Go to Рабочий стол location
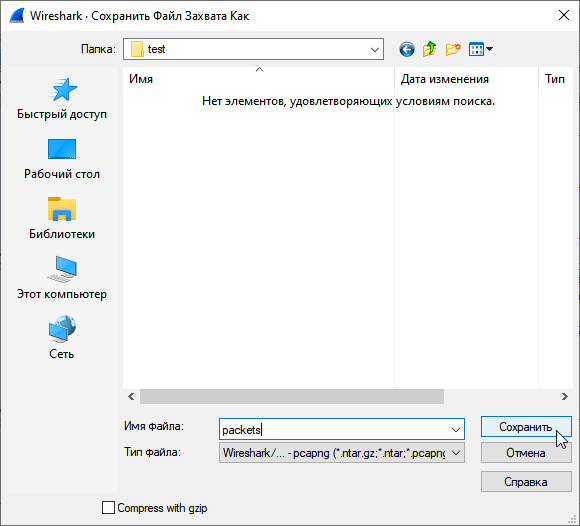 pos(62,158)
